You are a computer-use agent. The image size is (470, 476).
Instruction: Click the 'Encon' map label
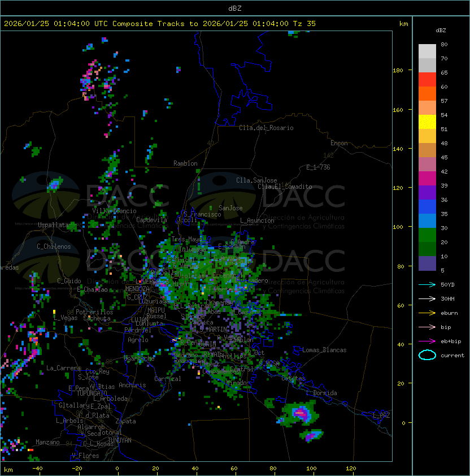339,143
